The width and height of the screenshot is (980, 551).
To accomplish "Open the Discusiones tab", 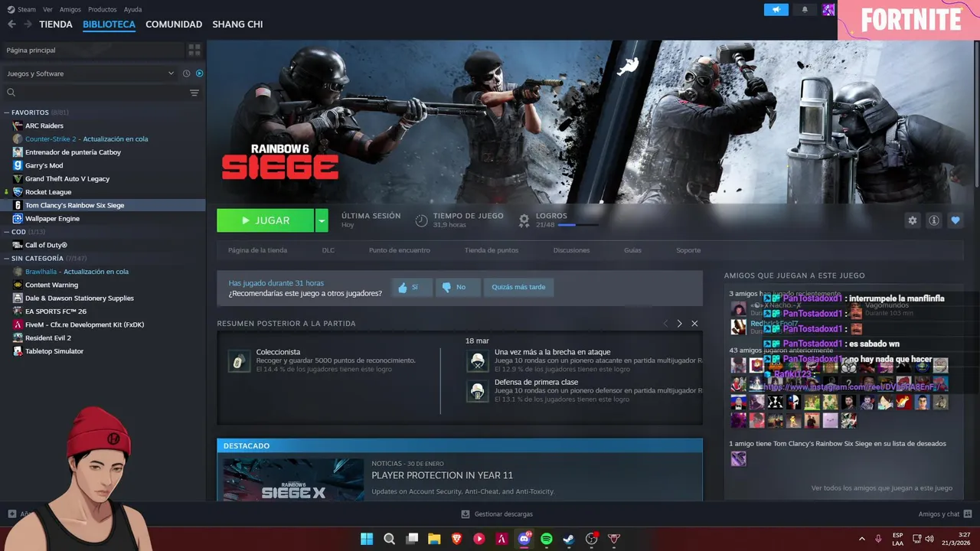I will coord(572,250).
